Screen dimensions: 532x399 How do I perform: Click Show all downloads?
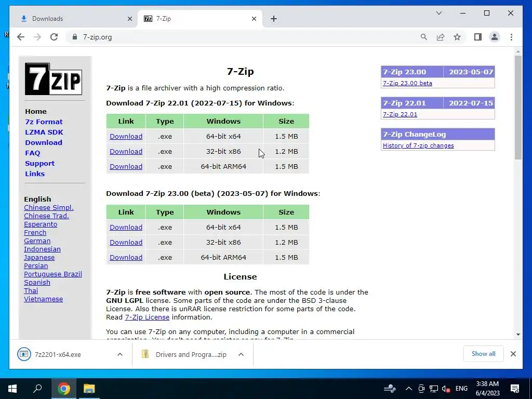point(484,354)
